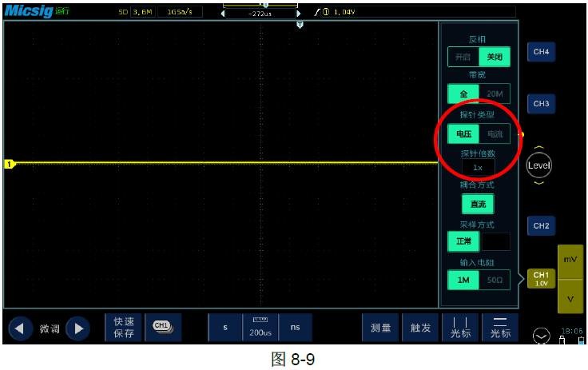Screen dimensions: 588x370
Task: Click the circular Level knob
Action: pos(539,166)
